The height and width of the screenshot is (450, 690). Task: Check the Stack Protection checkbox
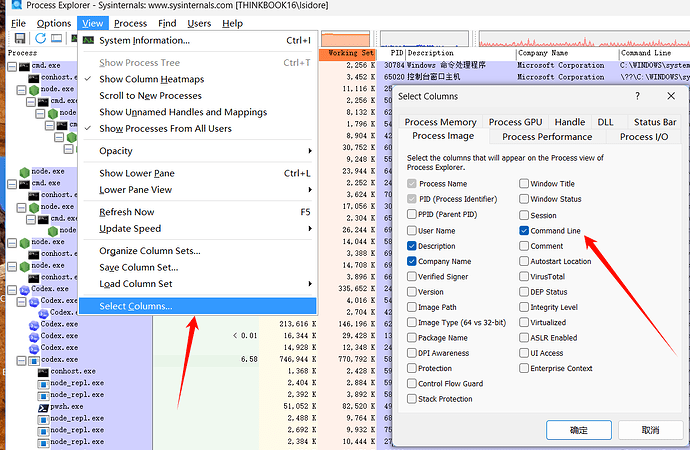[411, 399]
